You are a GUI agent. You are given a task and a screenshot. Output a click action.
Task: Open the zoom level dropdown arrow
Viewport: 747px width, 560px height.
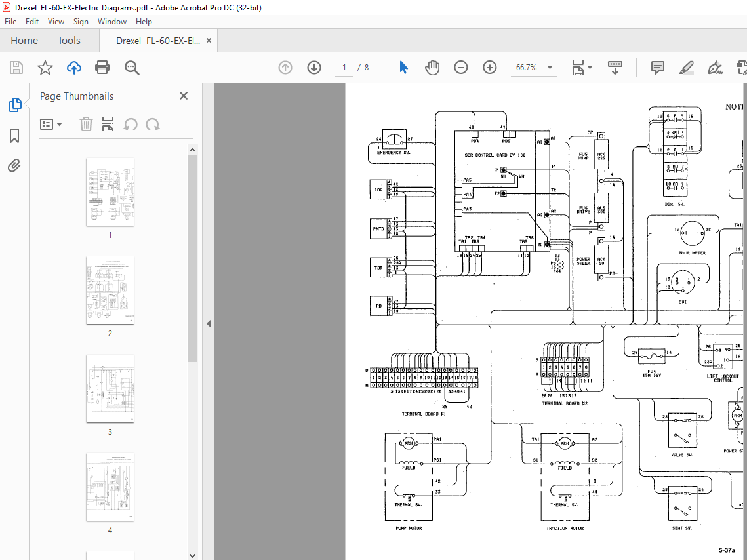click(x=550, y=68)
